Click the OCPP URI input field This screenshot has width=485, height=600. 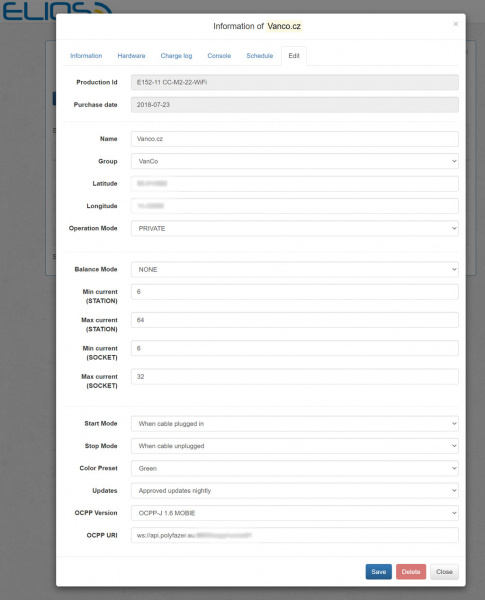[x=295, y=535]
